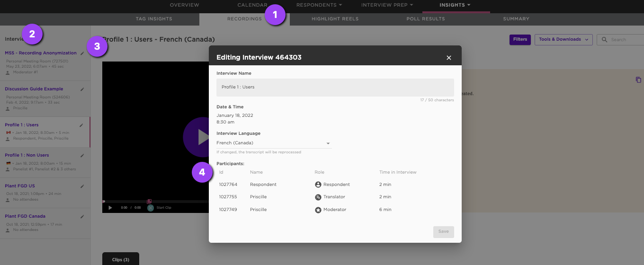Open the Plant FGD Canada recording
644x265 pixels.
point(25,216)
